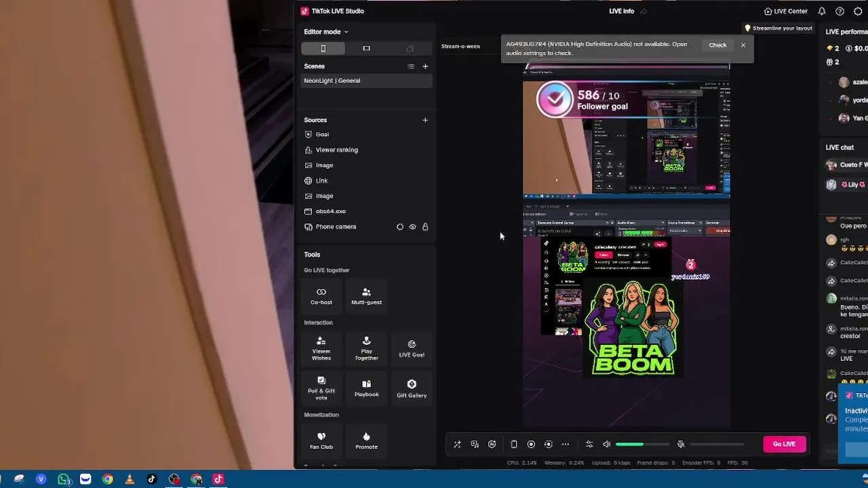Click the Phone camera circle settings icon

[x=399, y=227]
